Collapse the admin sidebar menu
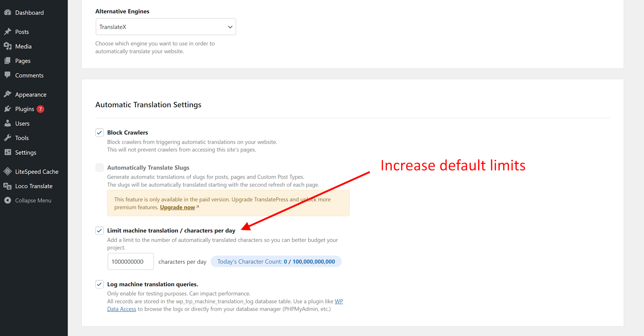This screenshot has height=336, width=644. pyautogui.click(x=34, y=200)
